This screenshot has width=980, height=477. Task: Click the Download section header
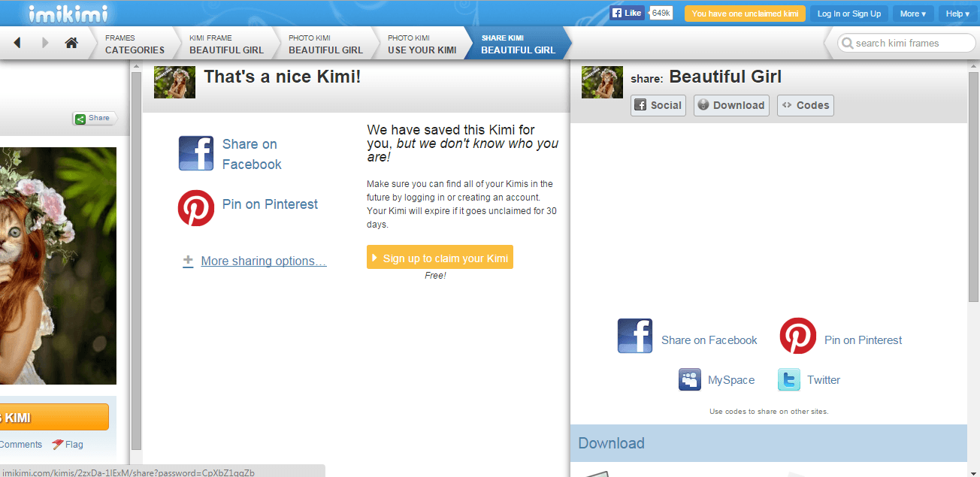pos(768,443)
